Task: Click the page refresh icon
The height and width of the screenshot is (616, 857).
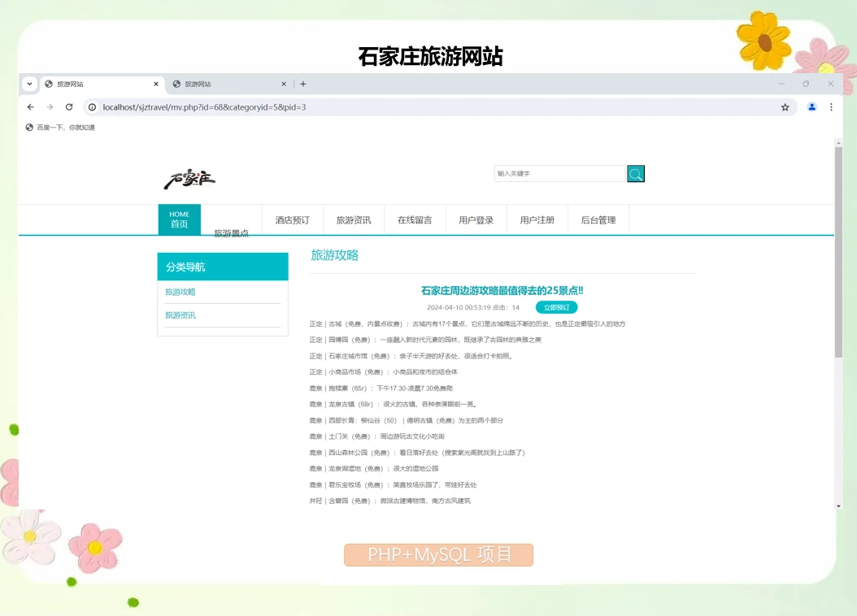Action: [69, 106]
